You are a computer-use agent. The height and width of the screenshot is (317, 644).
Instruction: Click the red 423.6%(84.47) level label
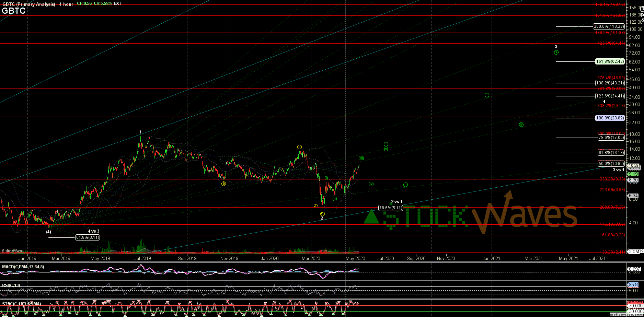611,43
